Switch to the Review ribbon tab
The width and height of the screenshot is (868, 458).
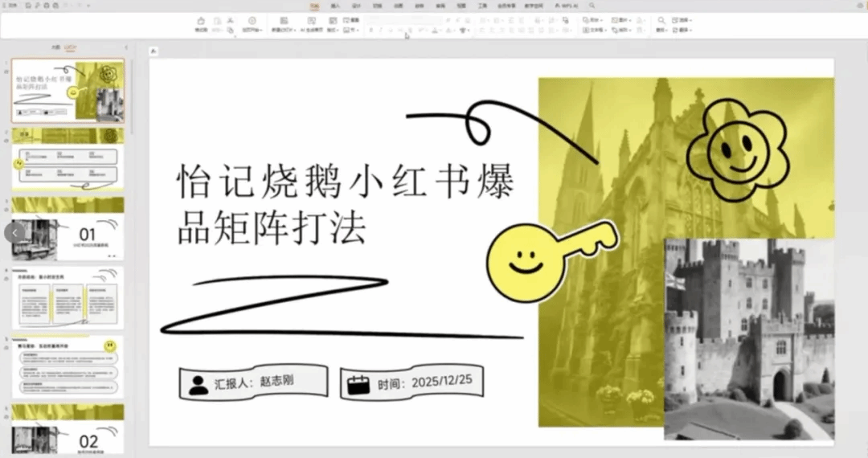click(x=440, y=6)
